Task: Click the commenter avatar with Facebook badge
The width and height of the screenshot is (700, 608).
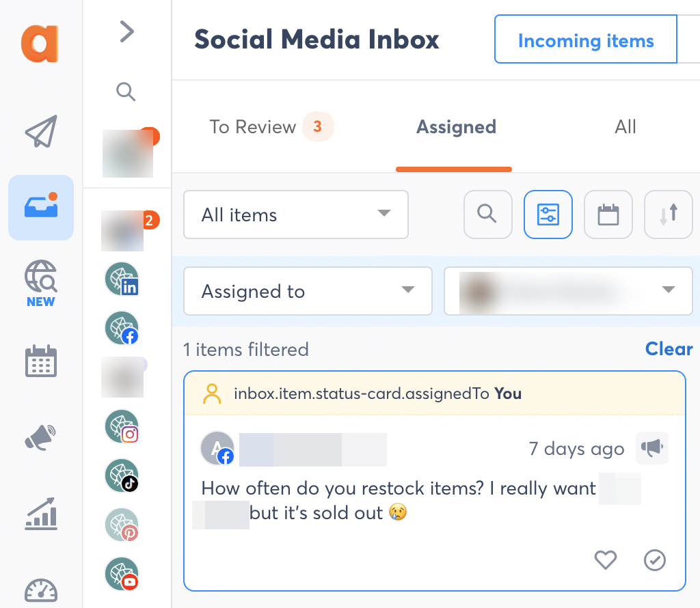Action: tap(217, 448)
